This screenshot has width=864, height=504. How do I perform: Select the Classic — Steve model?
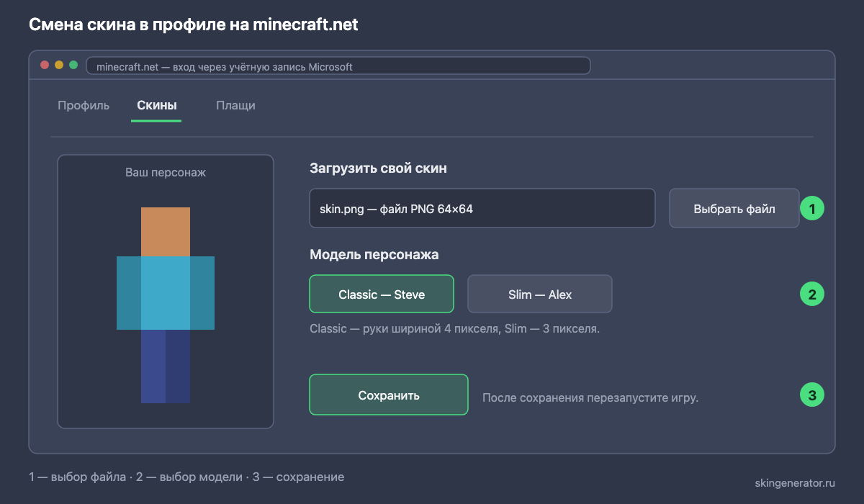(x=382, y=294)
